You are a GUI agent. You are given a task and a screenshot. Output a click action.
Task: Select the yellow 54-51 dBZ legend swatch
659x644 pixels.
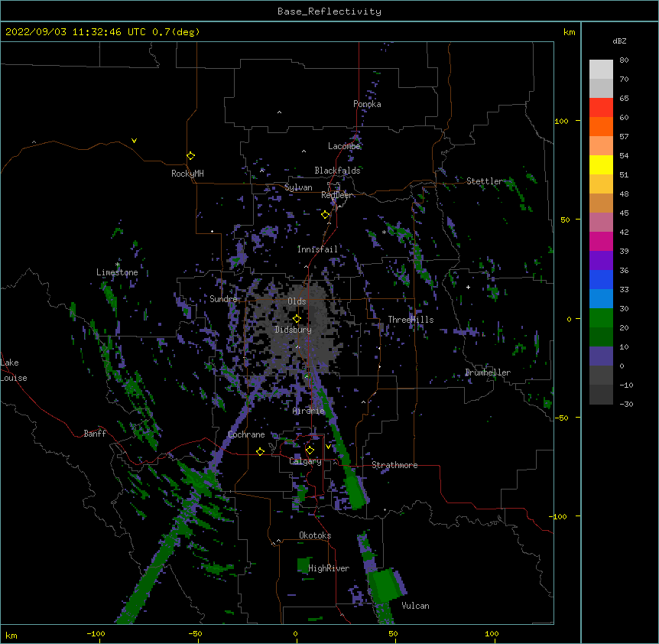pos(601,164)
